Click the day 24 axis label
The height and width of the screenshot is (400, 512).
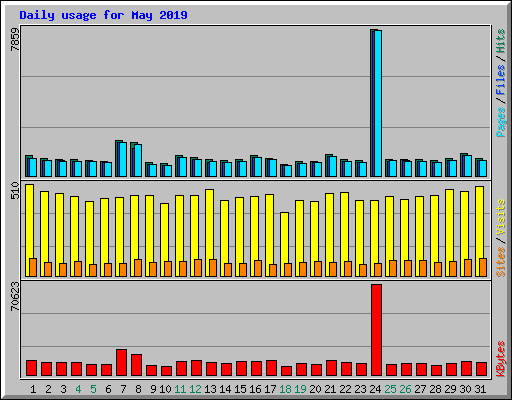click(x=375, y=389)
